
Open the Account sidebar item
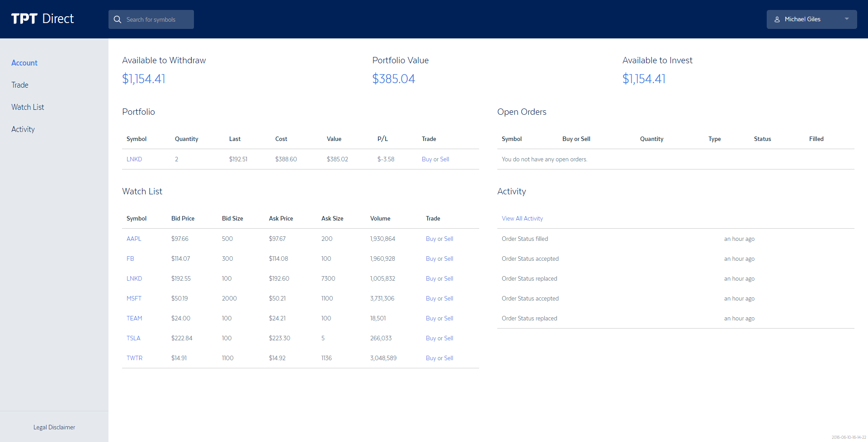click(24, 63)
